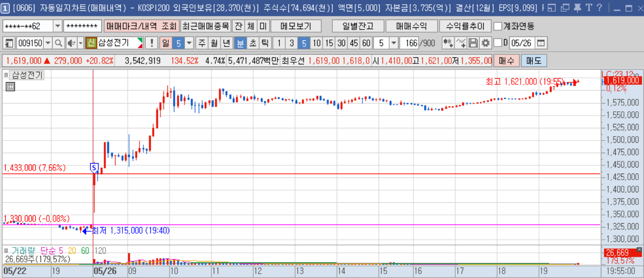Expand the minute interval dropdown before 166
The width and height of the screenshot is (644, 278).
[x=393, y=43]
